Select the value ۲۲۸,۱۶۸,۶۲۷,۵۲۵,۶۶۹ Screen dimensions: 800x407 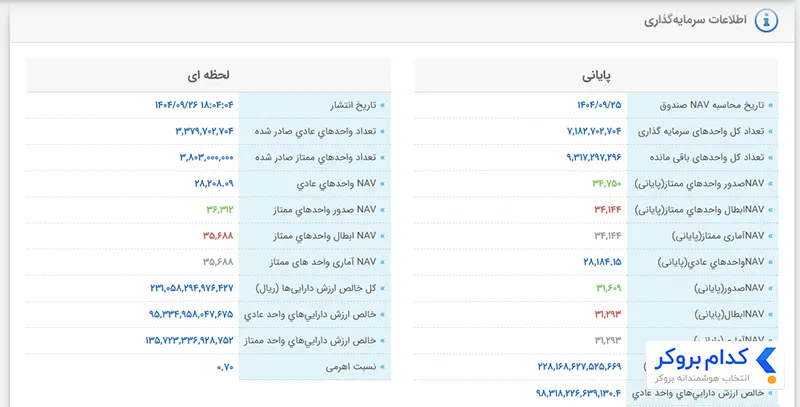579,367
